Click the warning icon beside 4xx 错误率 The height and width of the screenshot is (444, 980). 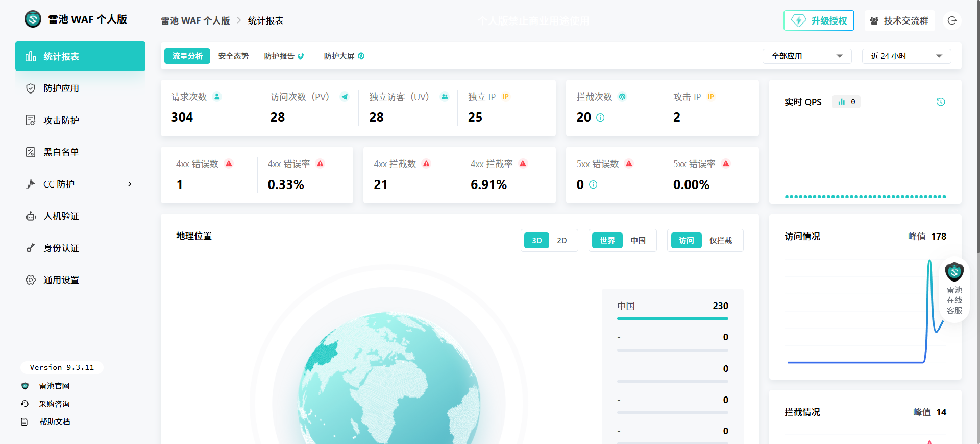click(x=320, y=163)
